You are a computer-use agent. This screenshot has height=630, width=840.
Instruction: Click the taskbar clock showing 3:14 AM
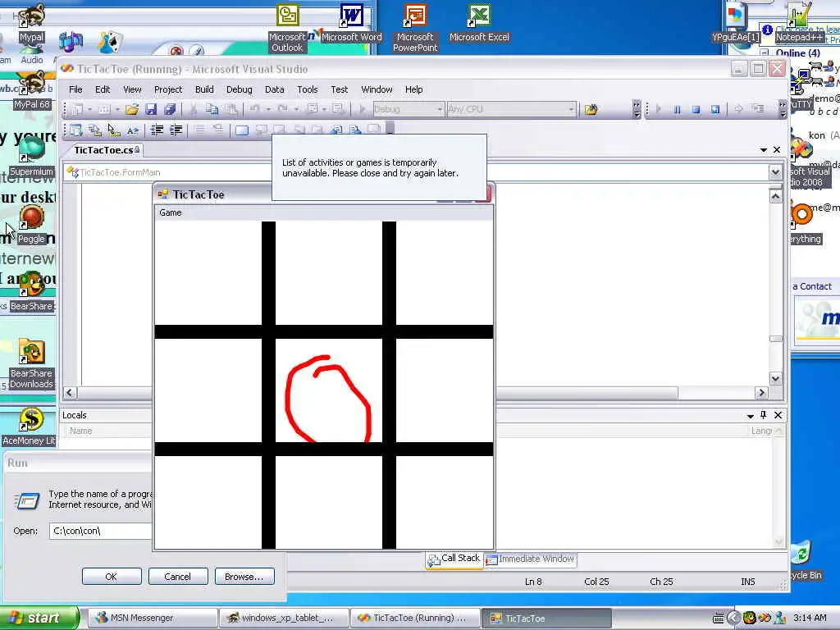coord(810,618)
